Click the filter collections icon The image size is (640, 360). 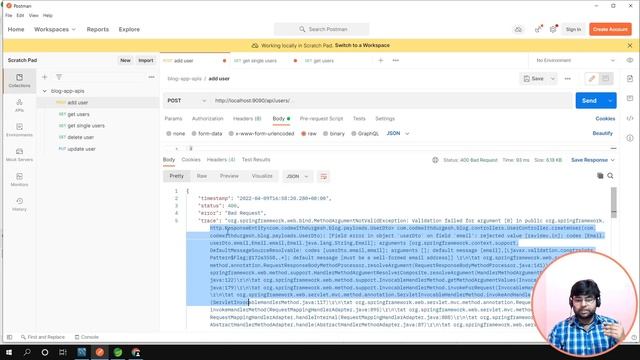click(x=59, y=77)
